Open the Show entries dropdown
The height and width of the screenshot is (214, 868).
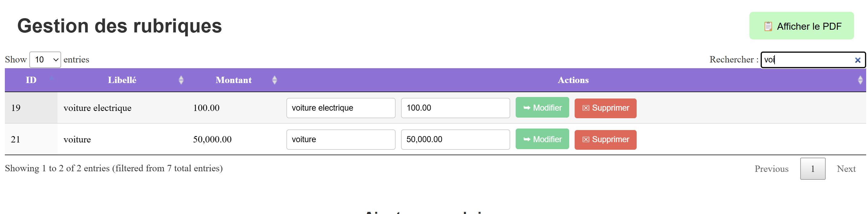45,60
